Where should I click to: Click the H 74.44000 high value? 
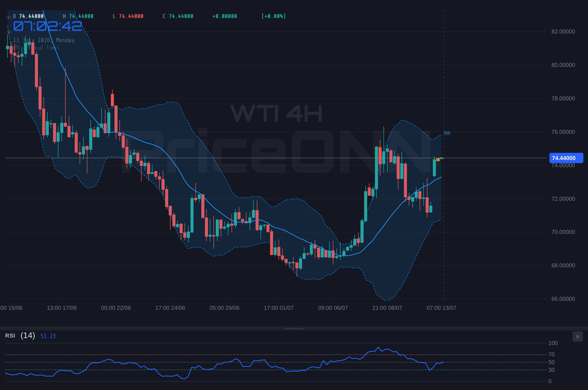(78, 16)
